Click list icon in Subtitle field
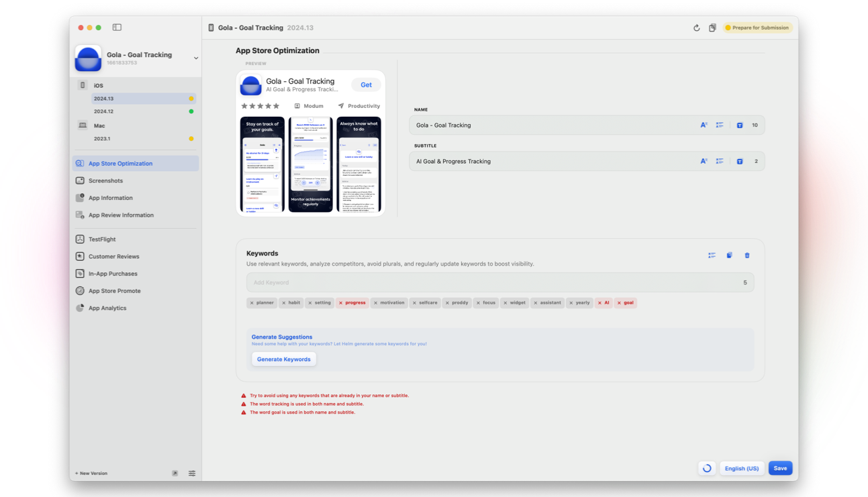 [x=720, y=162]
